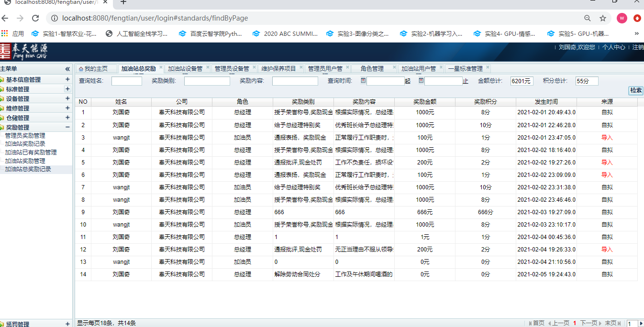Open 加油站奖励记录 in the sidebar
The image size is (644, 327).
point(25,144)
